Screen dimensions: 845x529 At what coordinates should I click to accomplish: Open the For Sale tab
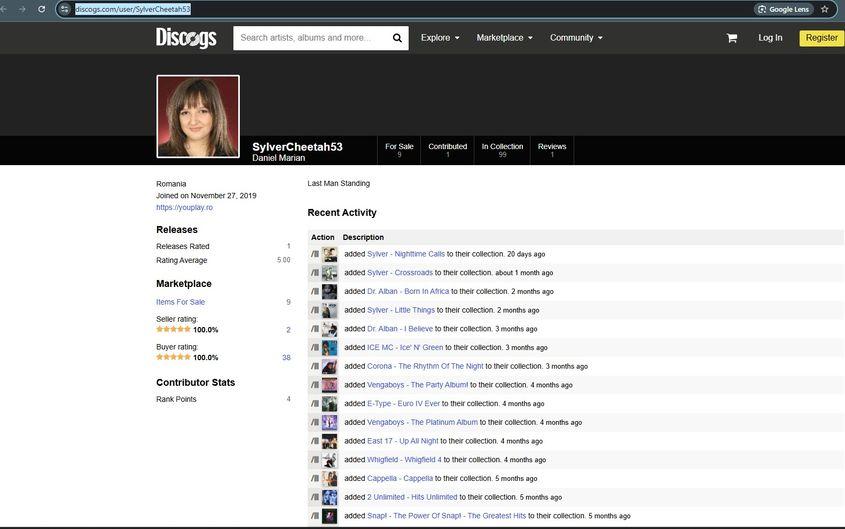[x=399, y=150]
